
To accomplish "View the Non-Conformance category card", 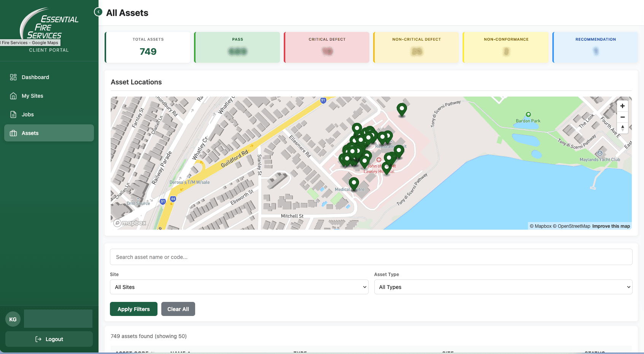I will [506, 47].
